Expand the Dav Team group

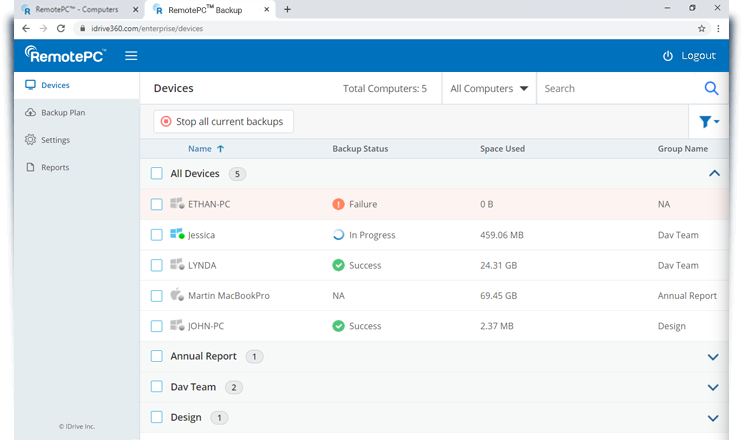pyautogui.click(x=713, y=387)
